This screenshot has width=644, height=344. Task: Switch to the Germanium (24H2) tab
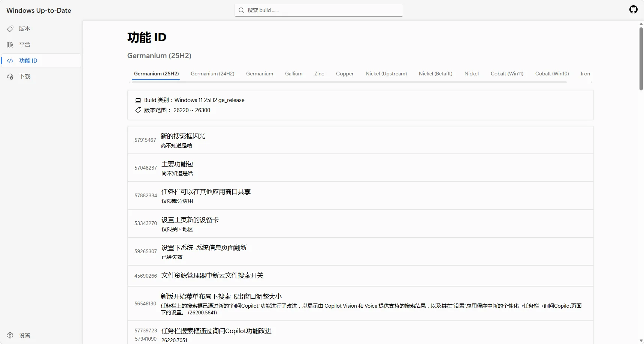tap(212, 74)
